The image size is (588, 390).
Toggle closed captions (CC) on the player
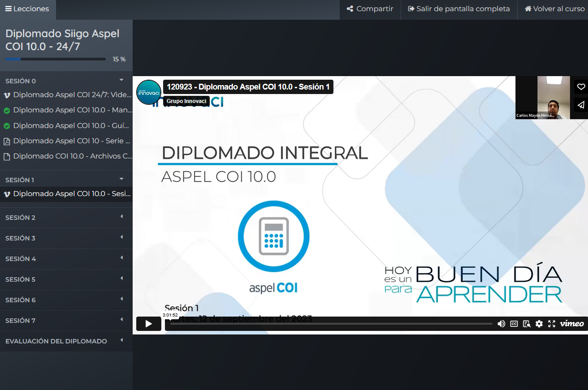pyautogui.click(x=514, y=324)
